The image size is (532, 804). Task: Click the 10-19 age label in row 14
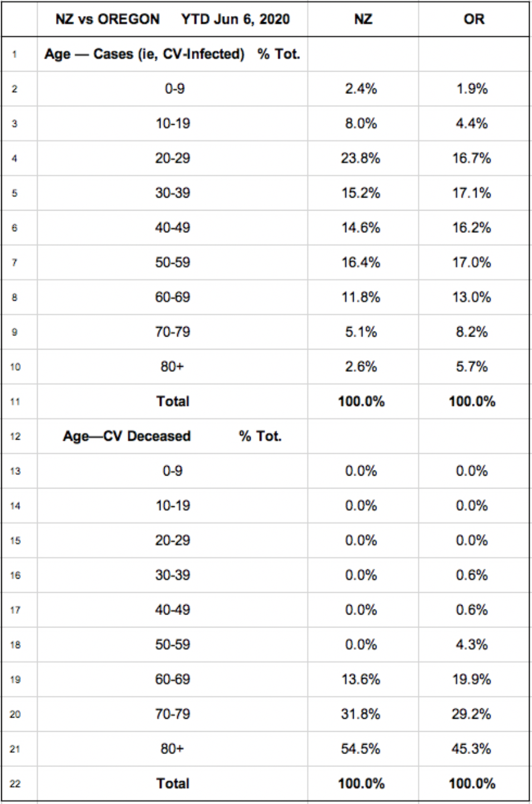pyautogui.click(x=173, y=506)
